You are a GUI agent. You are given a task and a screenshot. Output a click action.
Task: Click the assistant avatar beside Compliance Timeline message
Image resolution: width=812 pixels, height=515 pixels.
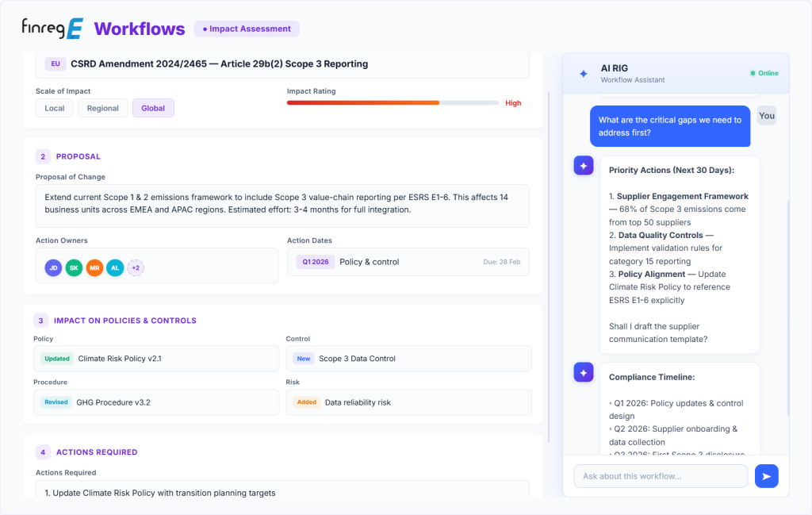584,372
